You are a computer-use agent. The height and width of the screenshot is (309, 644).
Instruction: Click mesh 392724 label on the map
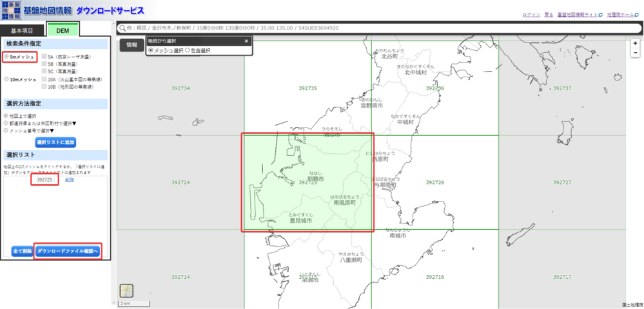point(181,182)
